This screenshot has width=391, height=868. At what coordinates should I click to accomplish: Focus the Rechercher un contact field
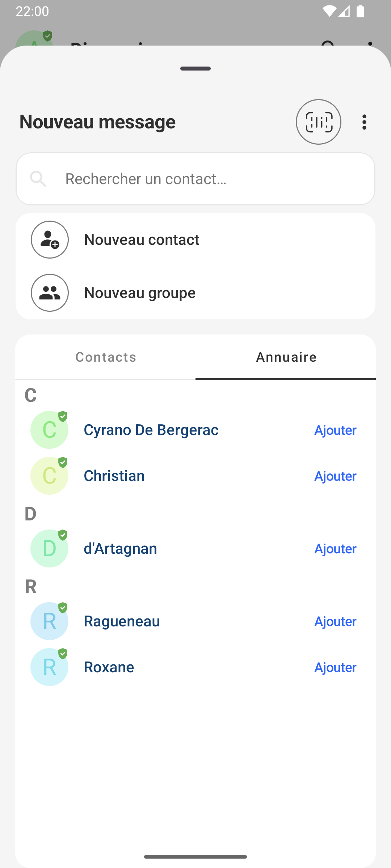click(210, 179)
